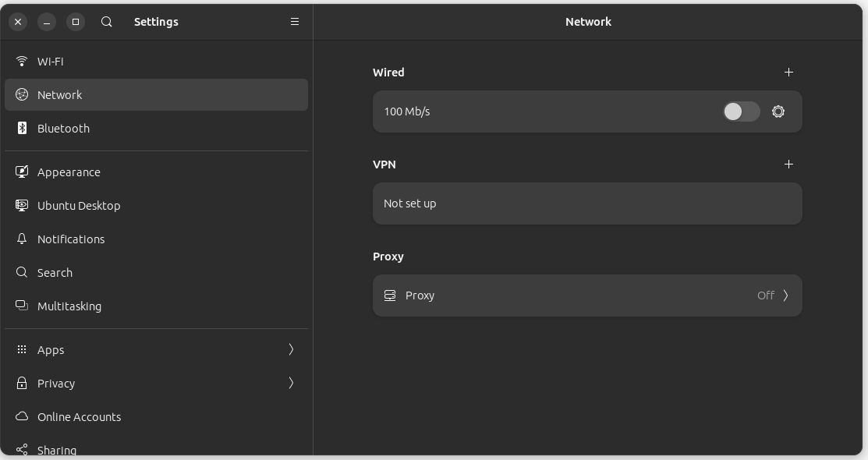868x460 pixels.
Task: Open Appearance settings panel
Action: point(156,172)
